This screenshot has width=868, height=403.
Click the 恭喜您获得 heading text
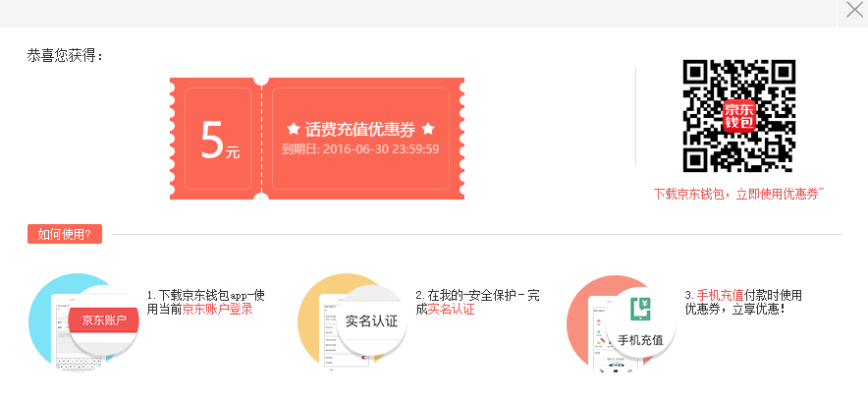66,56
